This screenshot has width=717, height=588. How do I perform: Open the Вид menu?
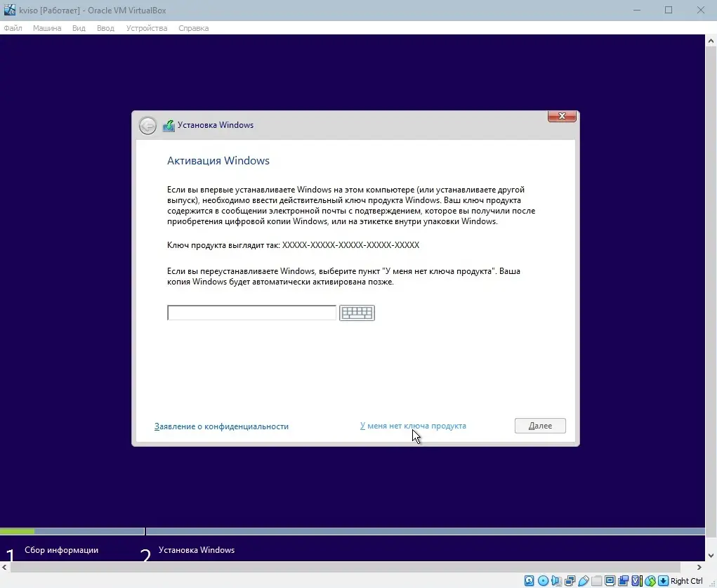[x=79, y=28]
